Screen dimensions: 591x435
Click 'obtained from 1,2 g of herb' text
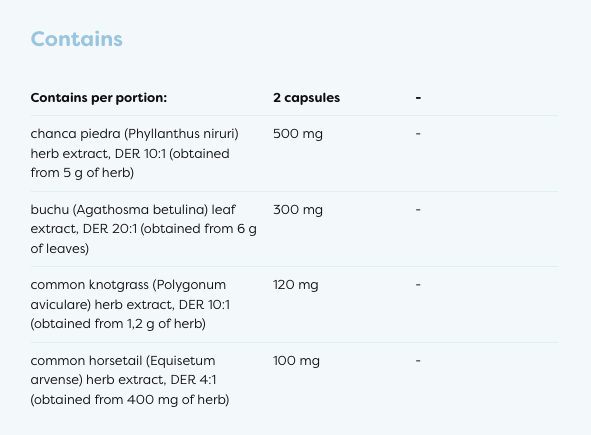pyautogui.click(x=118, y=324)
